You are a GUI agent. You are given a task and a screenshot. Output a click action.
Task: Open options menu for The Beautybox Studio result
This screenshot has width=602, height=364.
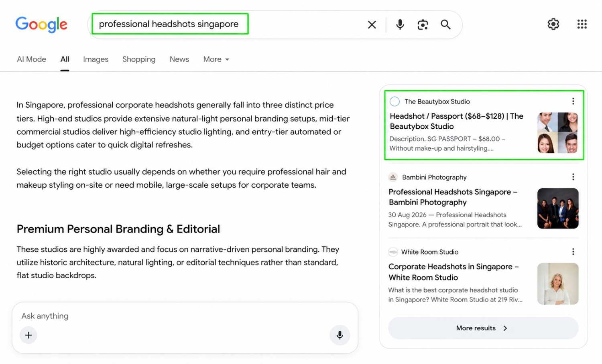point(573,101)
